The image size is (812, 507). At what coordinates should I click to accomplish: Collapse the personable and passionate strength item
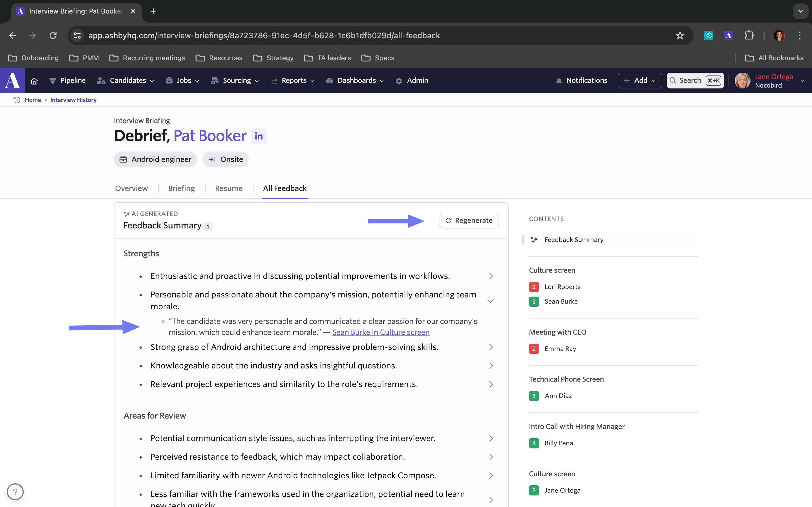coord(491,301)
